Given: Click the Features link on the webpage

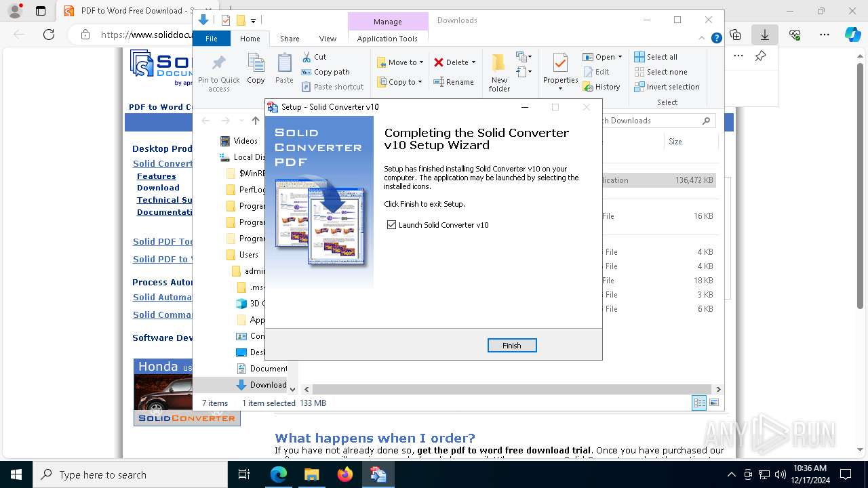Looking at the screenshot, I should [x=157, y=176].
